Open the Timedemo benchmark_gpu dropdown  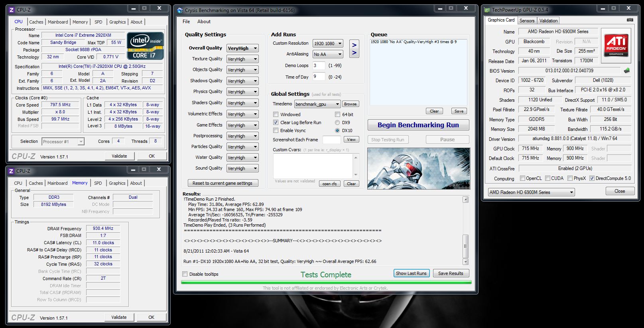(317, 104)
